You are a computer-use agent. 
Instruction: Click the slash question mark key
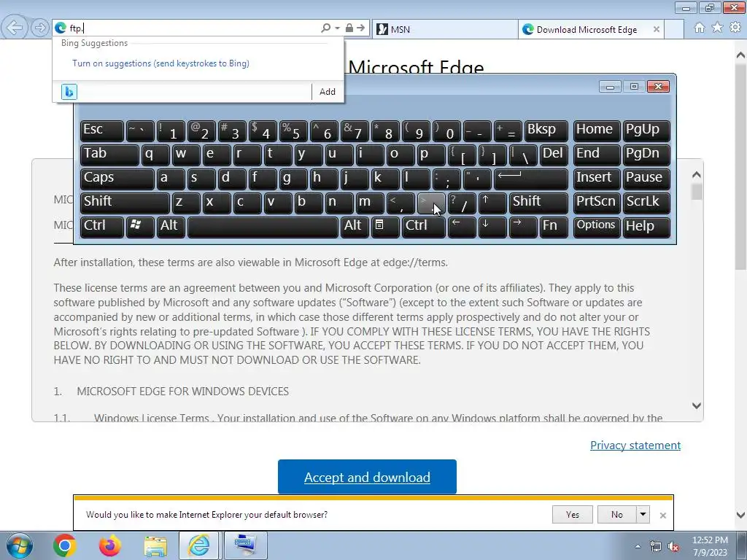[462, 203]
